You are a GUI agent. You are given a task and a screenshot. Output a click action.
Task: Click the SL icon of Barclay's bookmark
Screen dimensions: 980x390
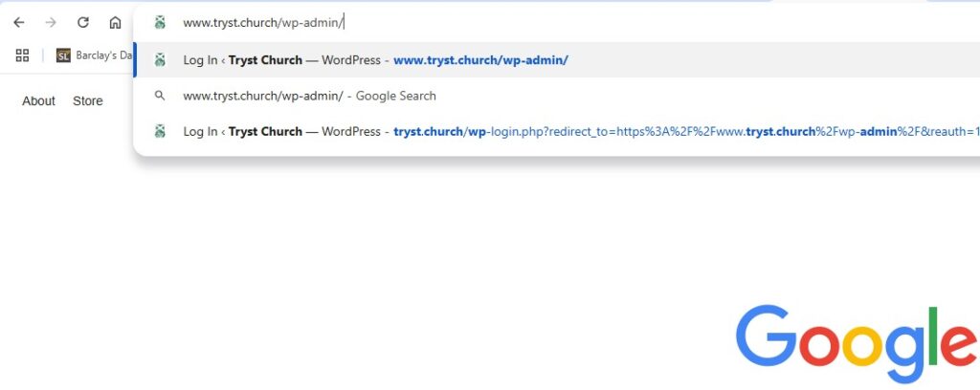pyautogui.click(x=63, y=55)
